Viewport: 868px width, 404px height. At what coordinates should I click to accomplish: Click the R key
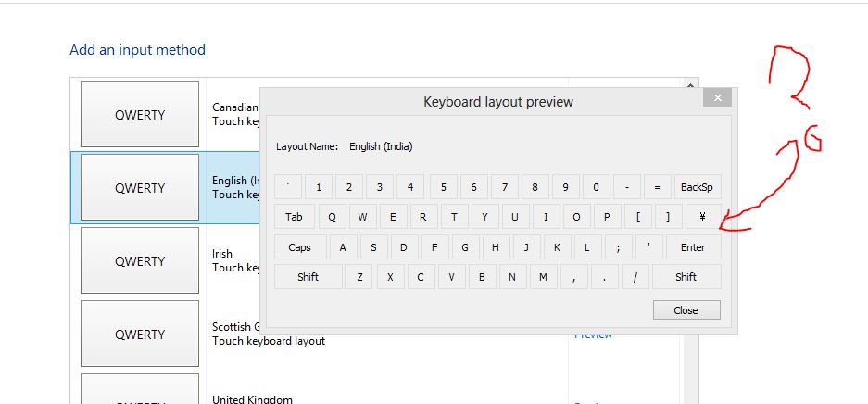click(x=423, y=217)
